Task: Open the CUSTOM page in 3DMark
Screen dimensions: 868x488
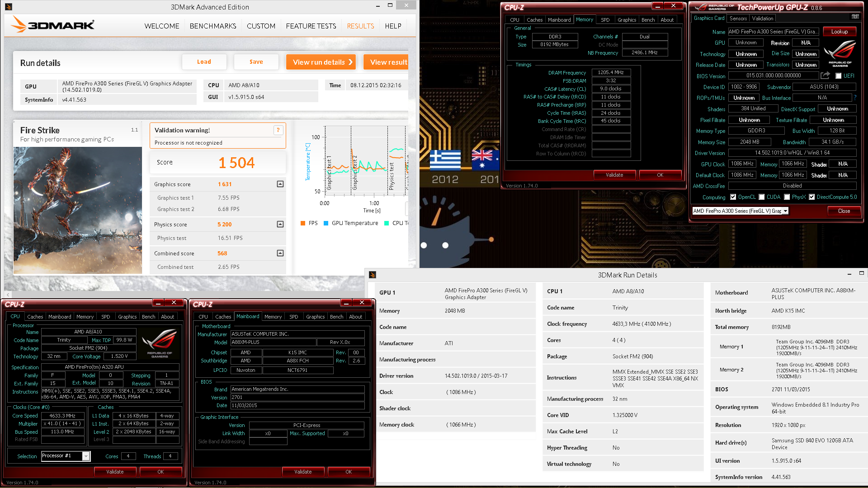Action: click(x=261, y=26)
